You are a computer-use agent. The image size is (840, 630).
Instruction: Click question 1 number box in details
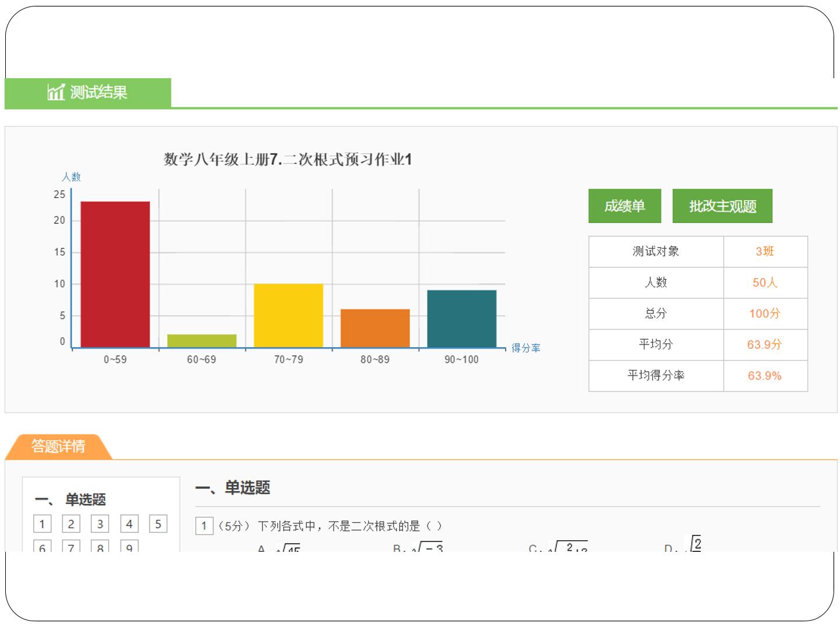[x=204, y=526]
